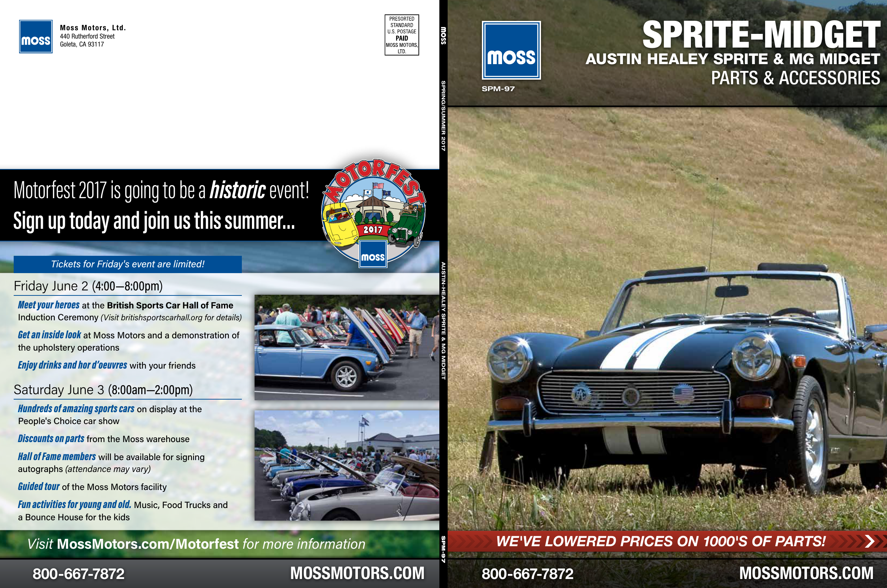Click the 'Goleta, CA 93117' address line

82,44
